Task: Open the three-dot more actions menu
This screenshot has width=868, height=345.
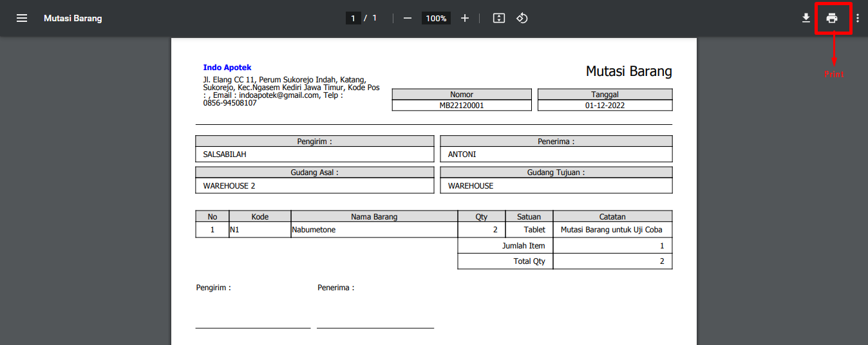Action: (857, 18)
